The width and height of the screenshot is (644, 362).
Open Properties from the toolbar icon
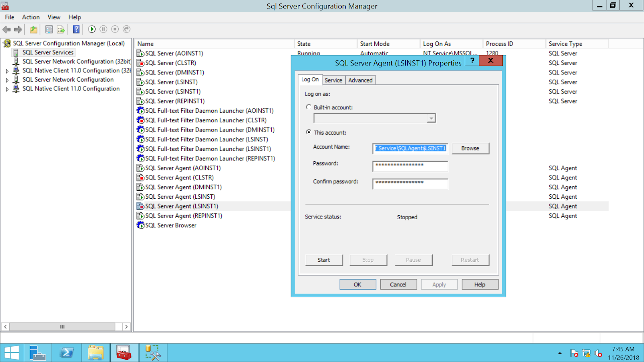pos(49,29)
